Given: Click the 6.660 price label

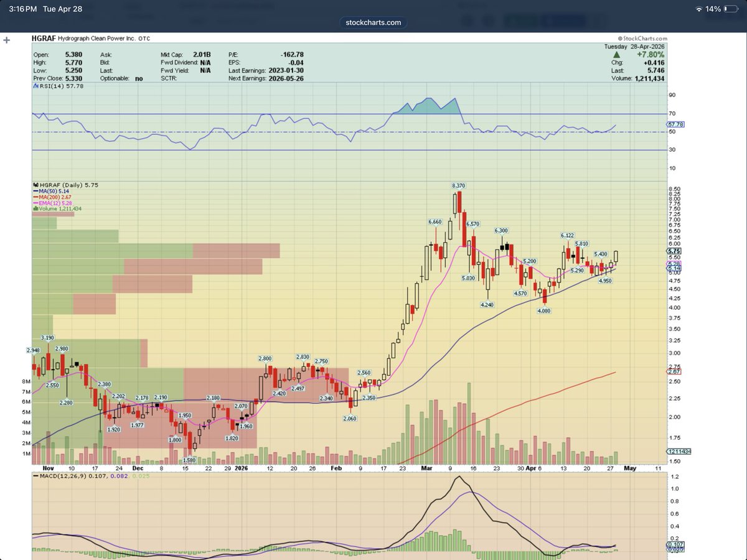Looking at the screenshot, I should pos(435,222).
